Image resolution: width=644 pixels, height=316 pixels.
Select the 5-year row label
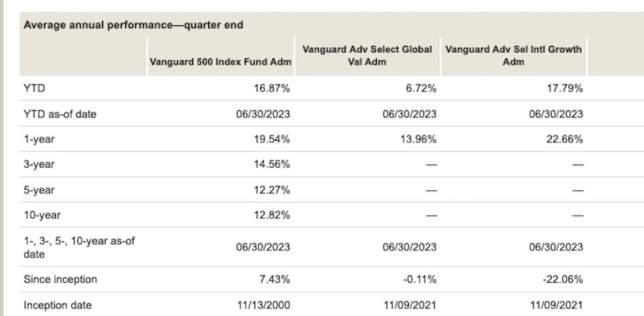click(x=39, y=190)
